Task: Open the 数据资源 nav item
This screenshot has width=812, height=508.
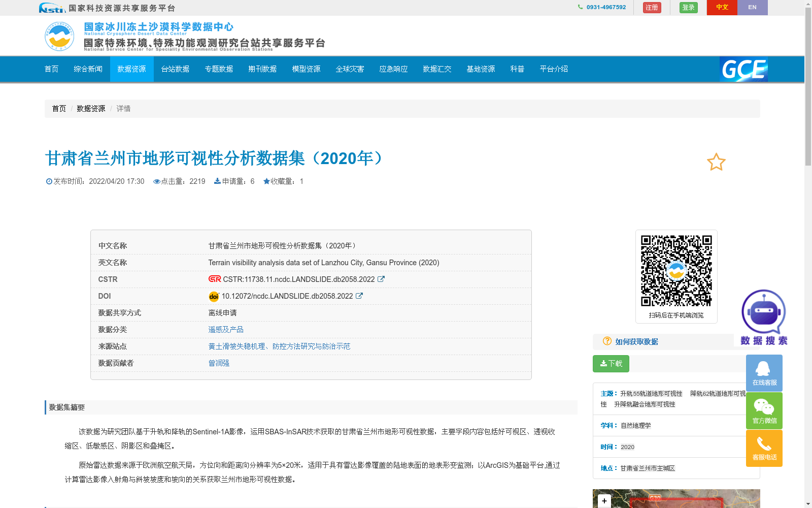Action: point(132,69)
